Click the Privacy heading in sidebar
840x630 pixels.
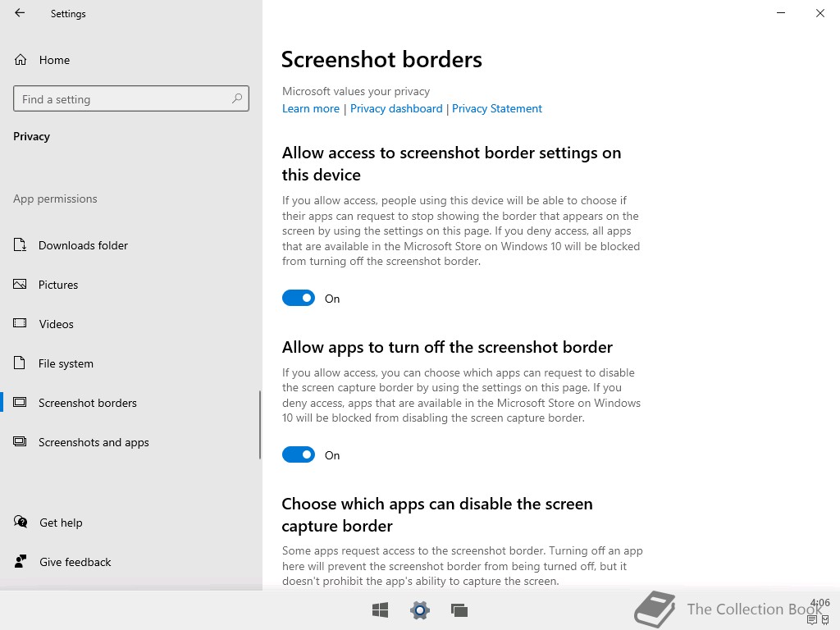coord(32,136)
